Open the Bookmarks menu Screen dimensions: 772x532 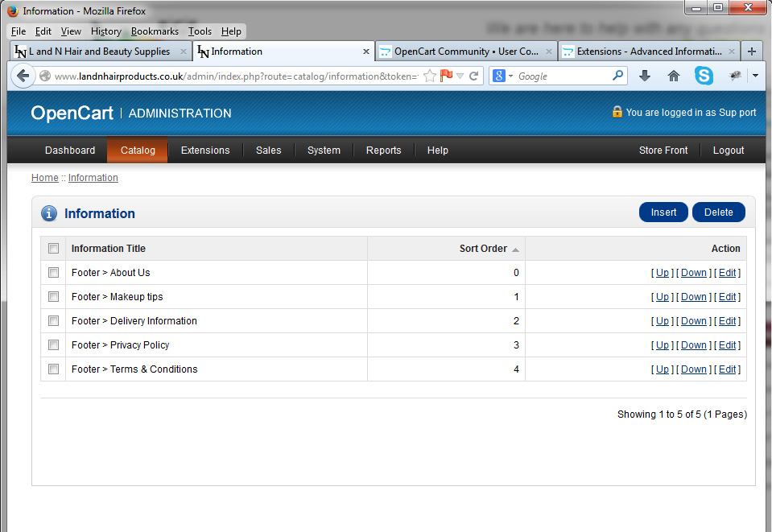coord(155,31)
